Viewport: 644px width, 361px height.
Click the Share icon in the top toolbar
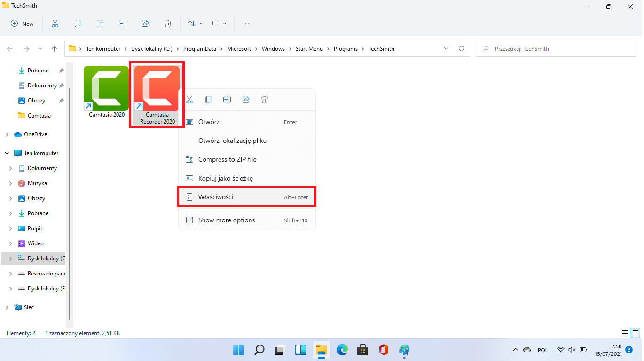(x=145, y=24)
